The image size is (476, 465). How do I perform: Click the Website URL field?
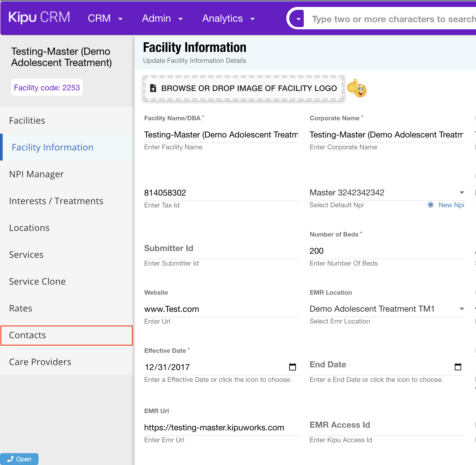(221, 309)
